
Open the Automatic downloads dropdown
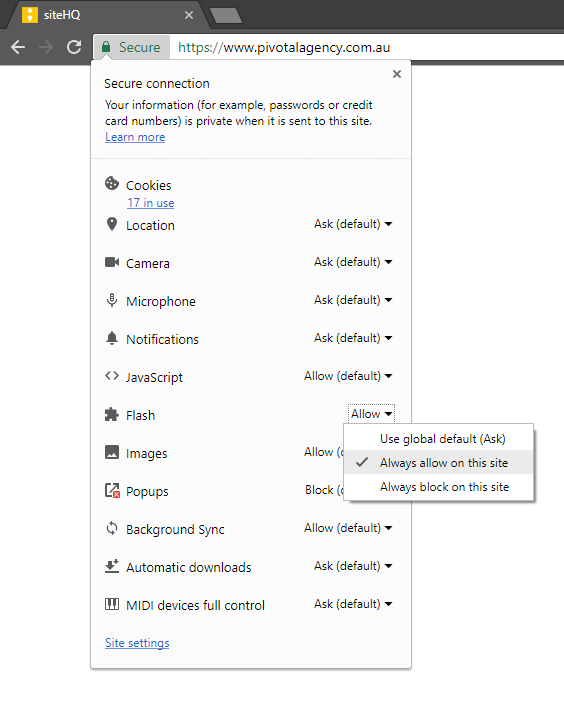pos(353,566)
